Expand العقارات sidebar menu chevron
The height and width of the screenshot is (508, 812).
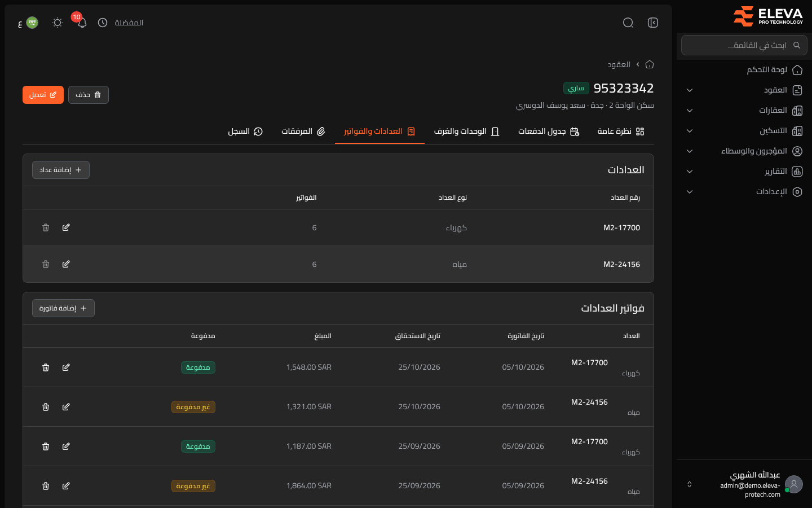(690, 111)
